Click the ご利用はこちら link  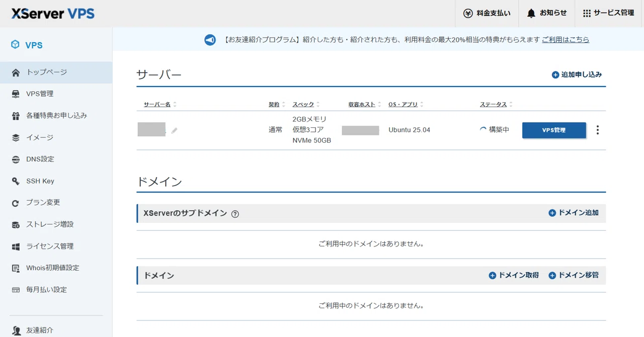tap(566, 40)
